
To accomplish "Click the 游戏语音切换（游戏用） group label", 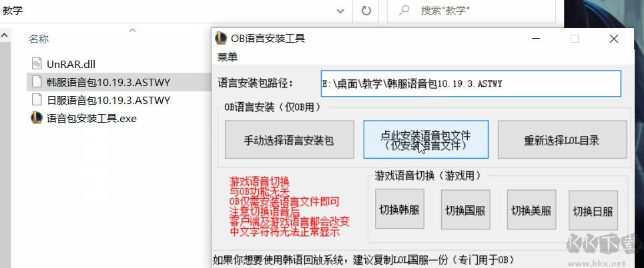I will [428, 175].
